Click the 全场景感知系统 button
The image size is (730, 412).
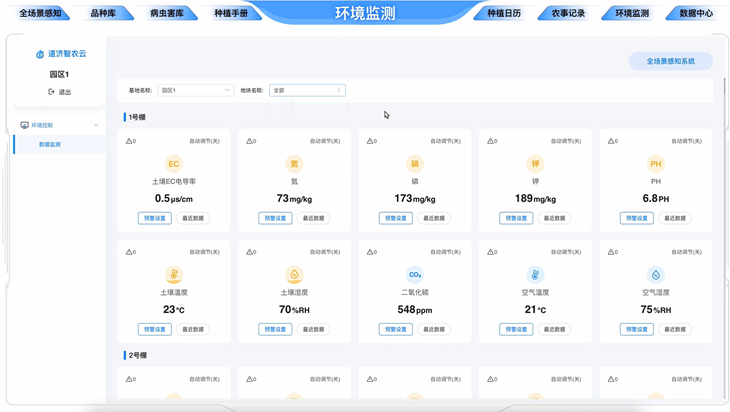coord(670,61)
